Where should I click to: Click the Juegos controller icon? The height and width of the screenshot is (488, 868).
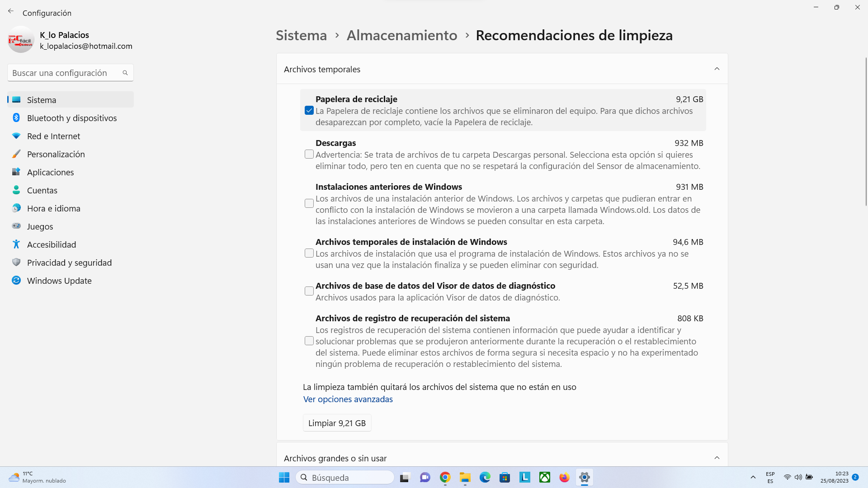point(16,226)
